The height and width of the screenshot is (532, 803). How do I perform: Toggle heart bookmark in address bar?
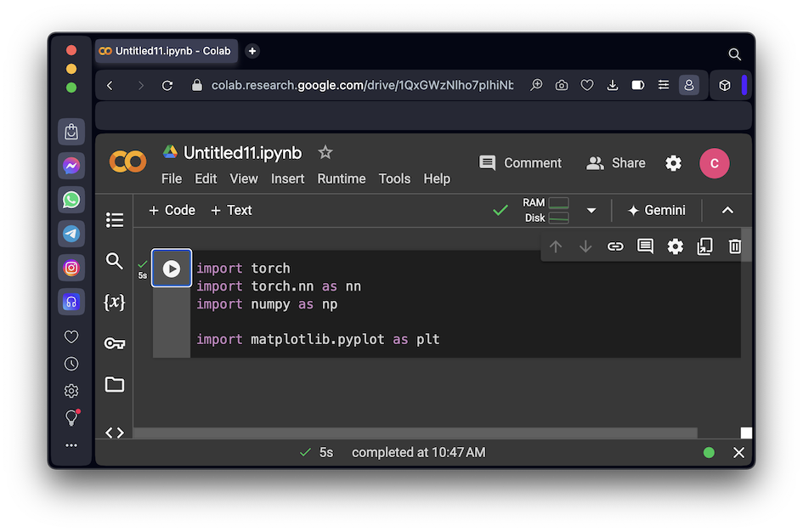(587, 85)
